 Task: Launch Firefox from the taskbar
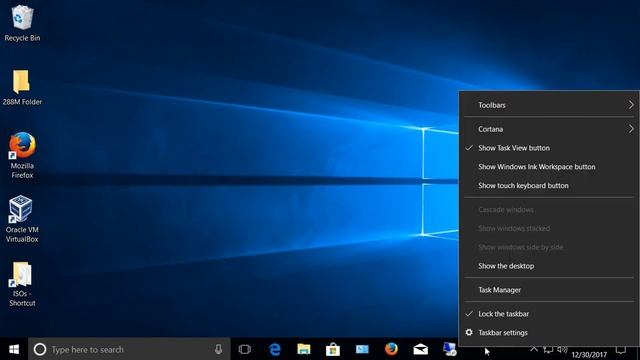(391, 349)
